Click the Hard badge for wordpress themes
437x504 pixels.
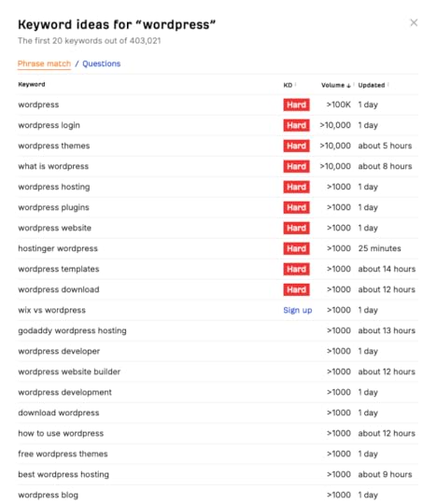297,146
